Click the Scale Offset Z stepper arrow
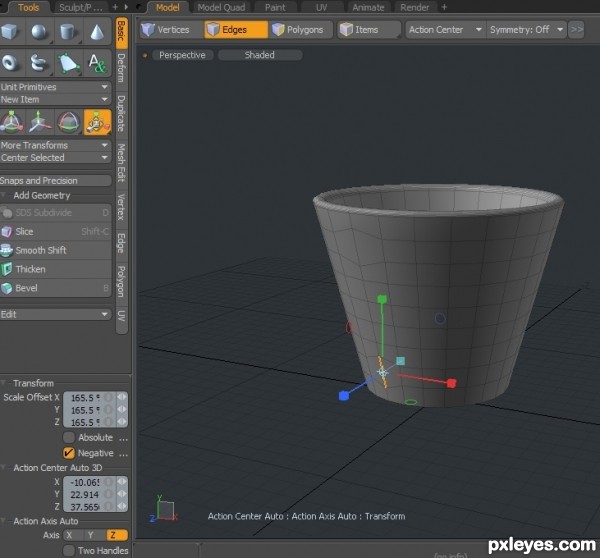Image resolution: width=600 pixels, height=558 pixels. pyautogui.click(x=122, y=422)
